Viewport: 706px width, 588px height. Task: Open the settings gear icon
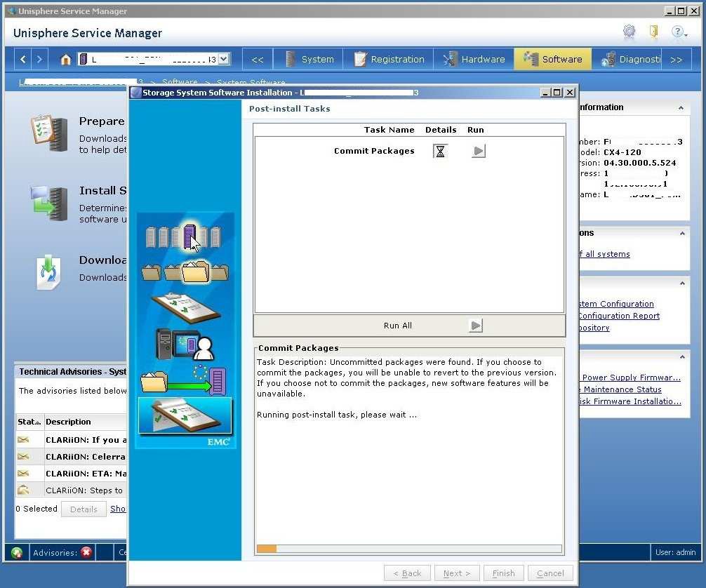click(629, 32)
